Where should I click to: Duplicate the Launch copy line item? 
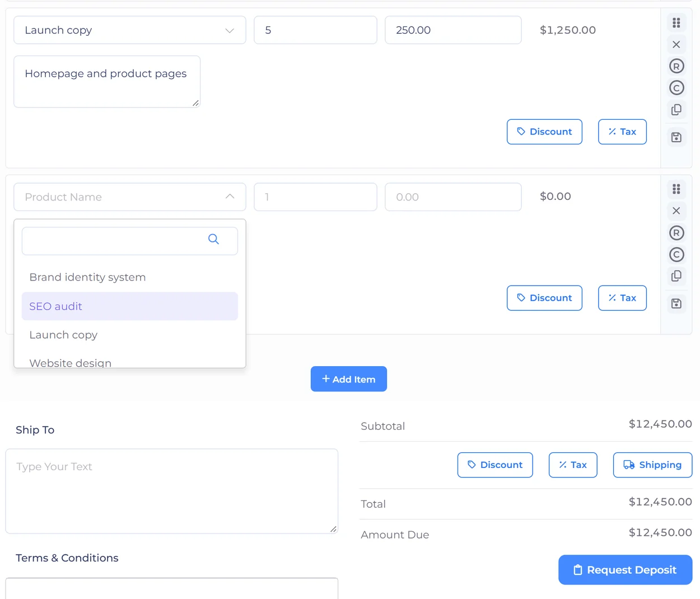pyautogui.click(x=676, y=110)
